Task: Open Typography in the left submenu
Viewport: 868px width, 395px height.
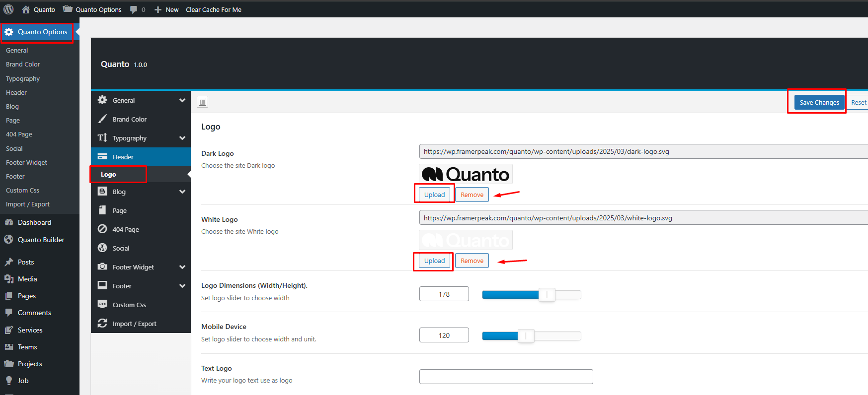Action: coord(23,79)
